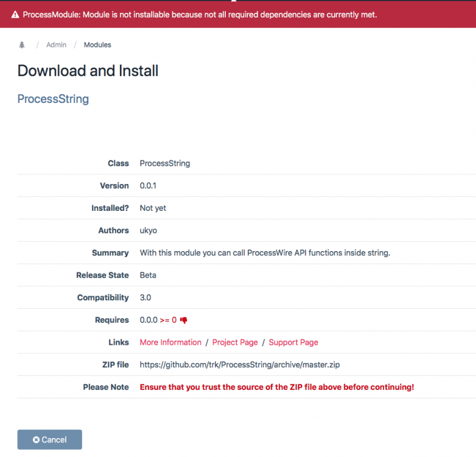Click the 'Not yet' installed status

[x=153, y=208]
